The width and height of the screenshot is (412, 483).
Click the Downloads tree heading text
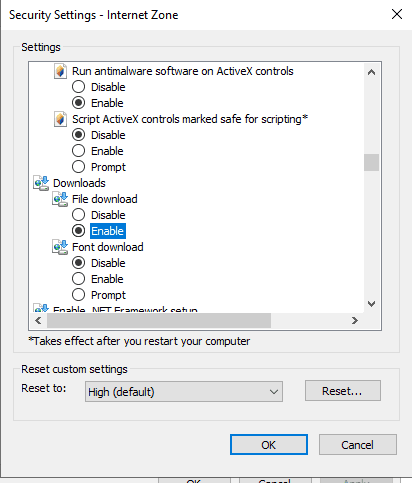(x=79, y=183)
